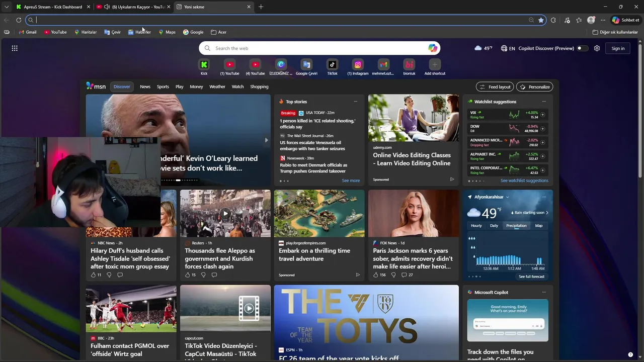Click the Search the web box
The image size is (644, 362).
(x=319, y=48)
